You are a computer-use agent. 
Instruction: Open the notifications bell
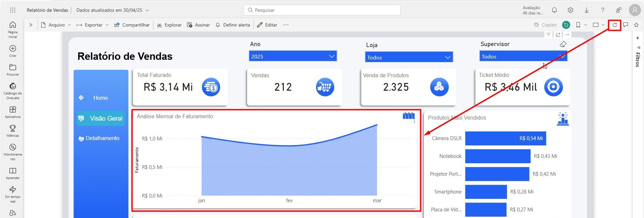[554, 10]
